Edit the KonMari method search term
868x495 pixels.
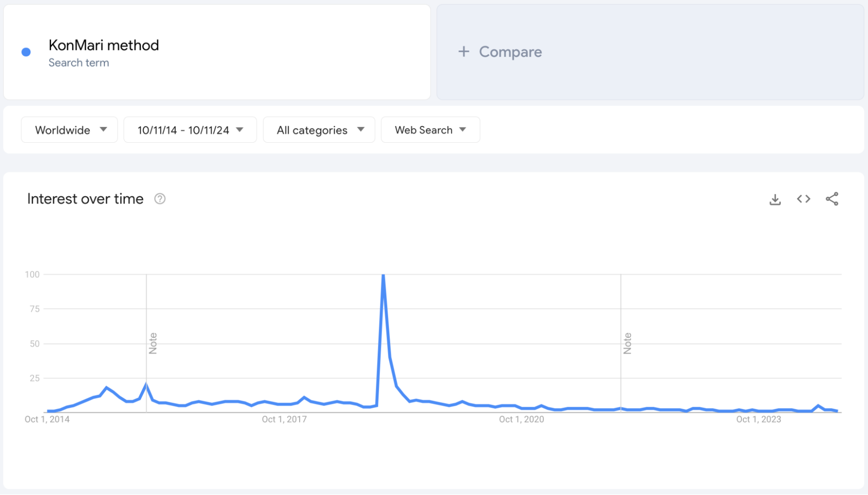[x=217, y=52]
